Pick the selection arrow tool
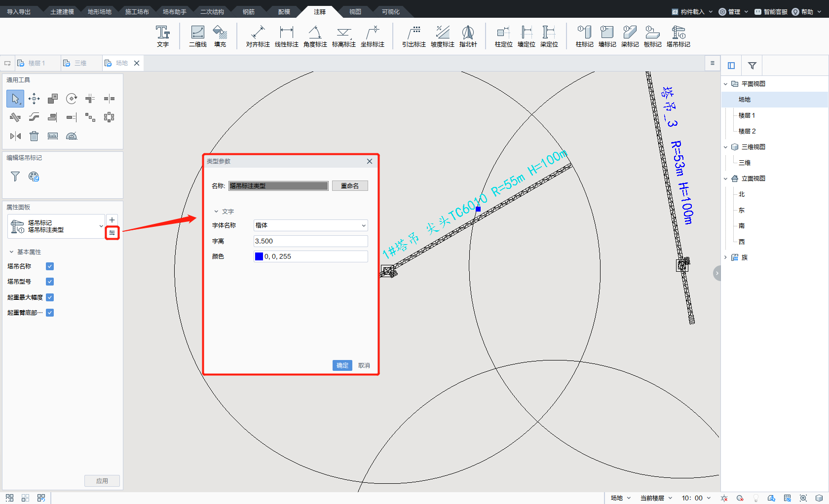The image size is (829, 504). 15,99
